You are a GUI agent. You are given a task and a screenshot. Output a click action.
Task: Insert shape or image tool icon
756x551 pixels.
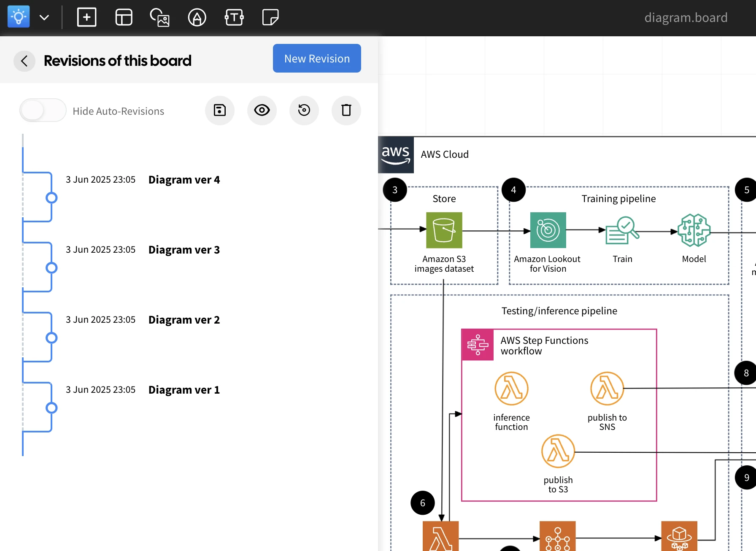click(x=160, y=17)
